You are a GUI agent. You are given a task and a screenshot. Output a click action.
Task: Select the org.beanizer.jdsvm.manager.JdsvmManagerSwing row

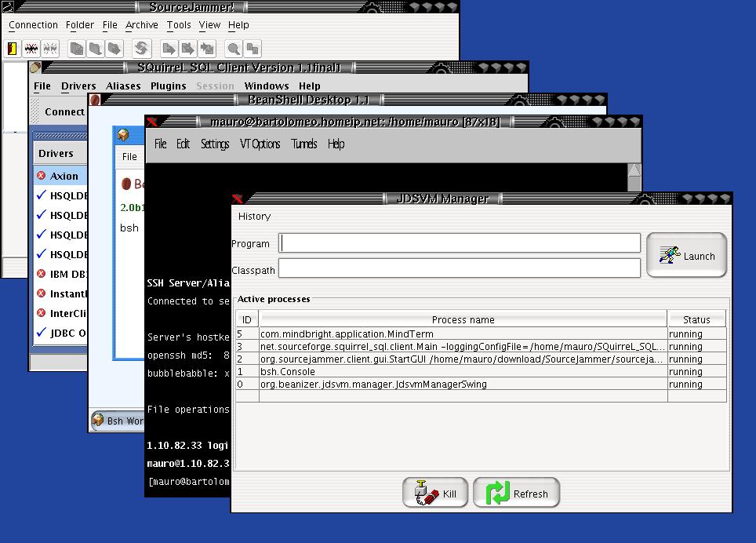pos(482,384)
